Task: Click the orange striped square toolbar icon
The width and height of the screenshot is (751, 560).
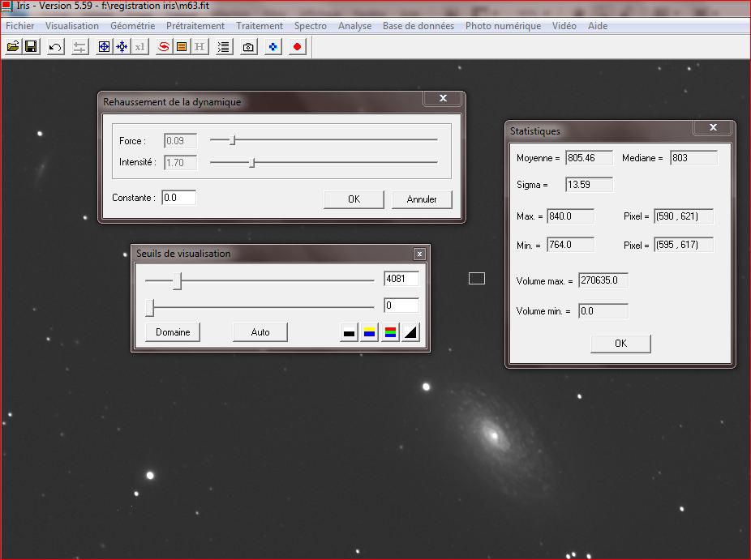Action: (182, 47)
